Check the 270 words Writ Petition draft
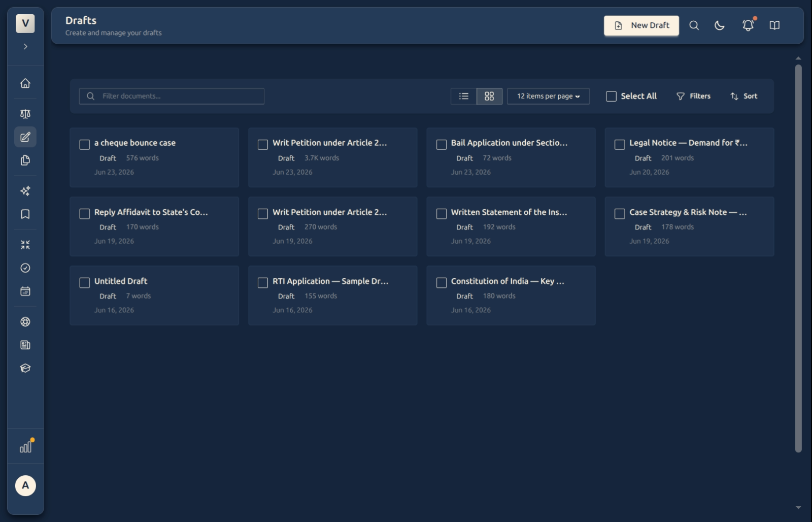812x522 pixels. [263, 214]
